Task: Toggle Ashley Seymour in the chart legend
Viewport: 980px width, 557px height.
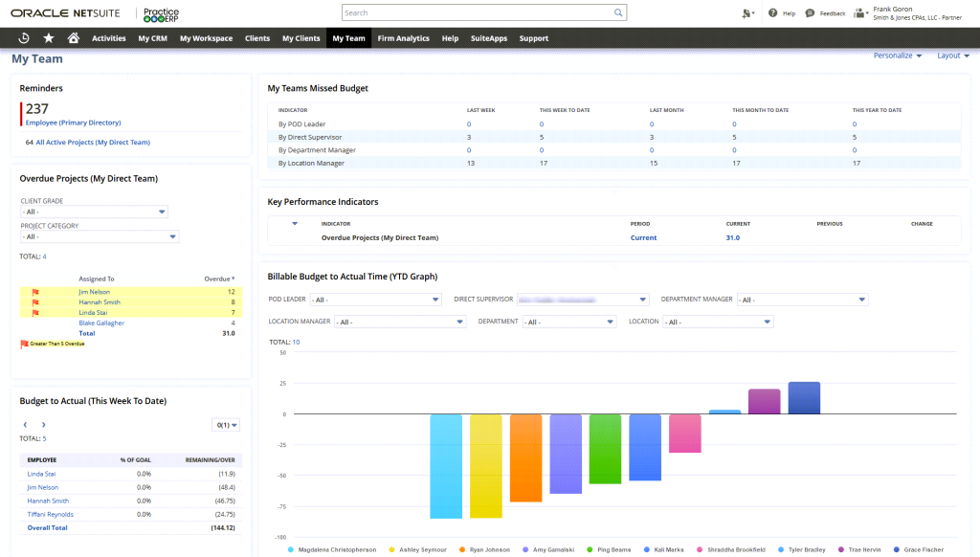Action: (390, 548)
